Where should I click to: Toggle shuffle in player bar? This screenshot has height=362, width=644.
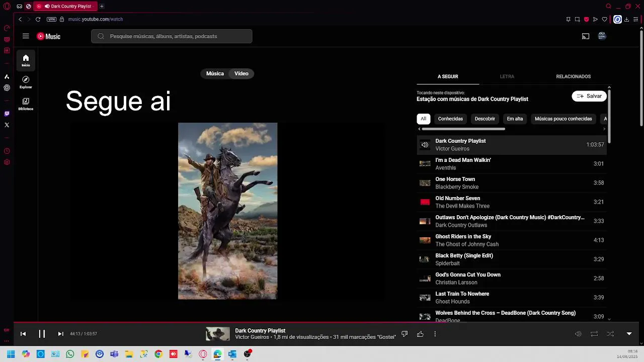click(610, 334)
